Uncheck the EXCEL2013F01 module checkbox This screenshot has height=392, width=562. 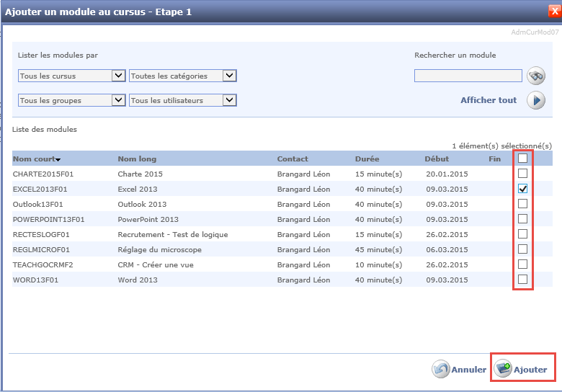(x=523, y=189)
